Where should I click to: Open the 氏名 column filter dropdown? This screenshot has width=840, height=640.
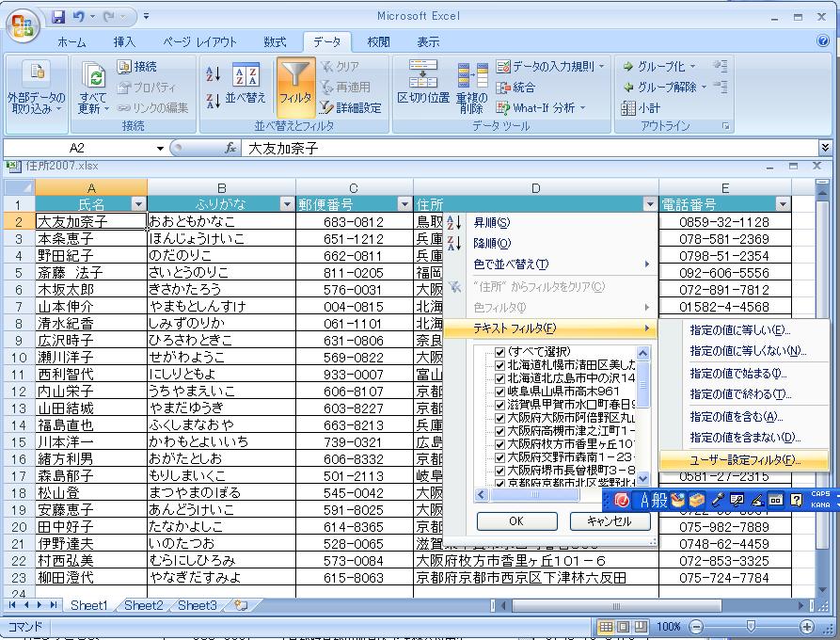138,204
